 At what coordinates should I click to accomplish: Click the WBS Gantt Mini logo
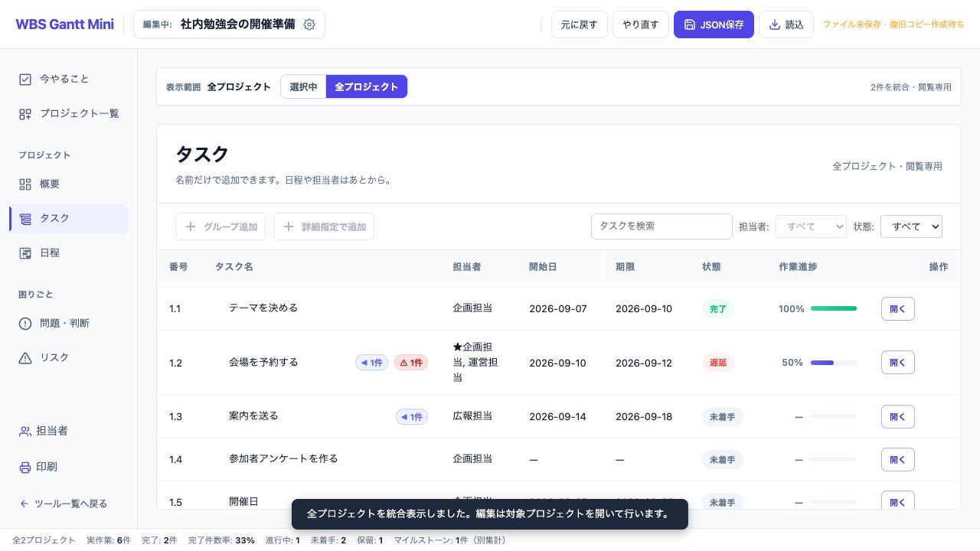[x=65, y=24]
